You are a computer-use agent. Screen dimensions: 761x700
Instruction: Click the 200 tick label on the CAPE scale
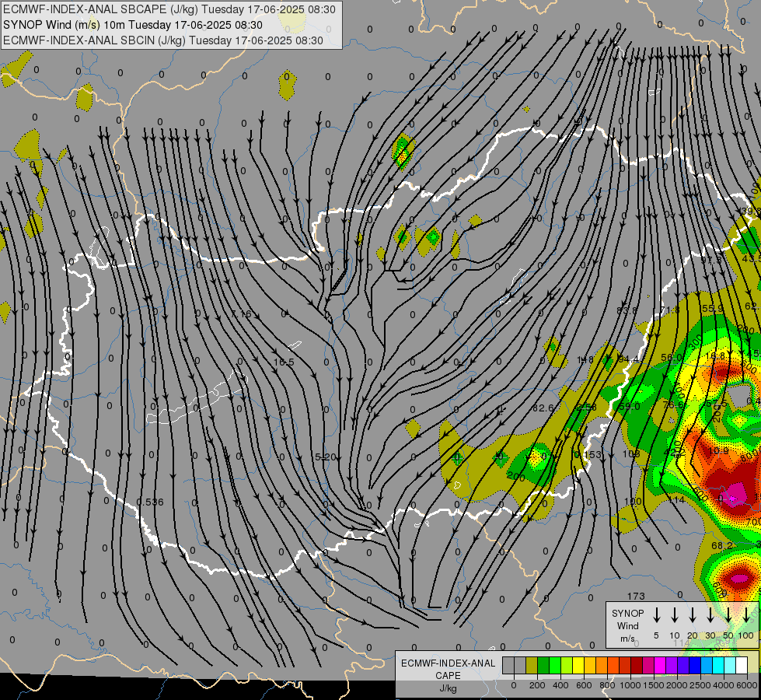[537, 685]
